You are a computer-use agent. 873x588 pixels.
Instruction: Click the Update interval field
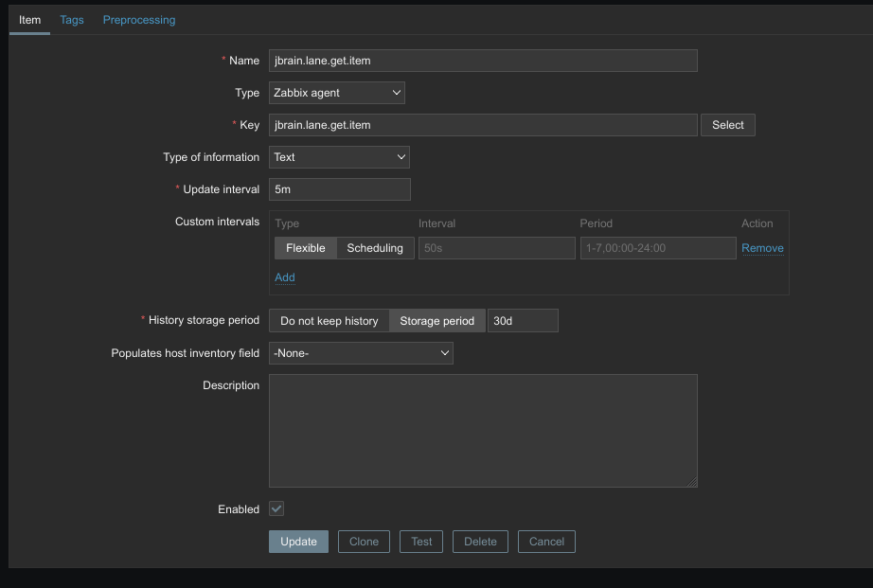[339, 189]
